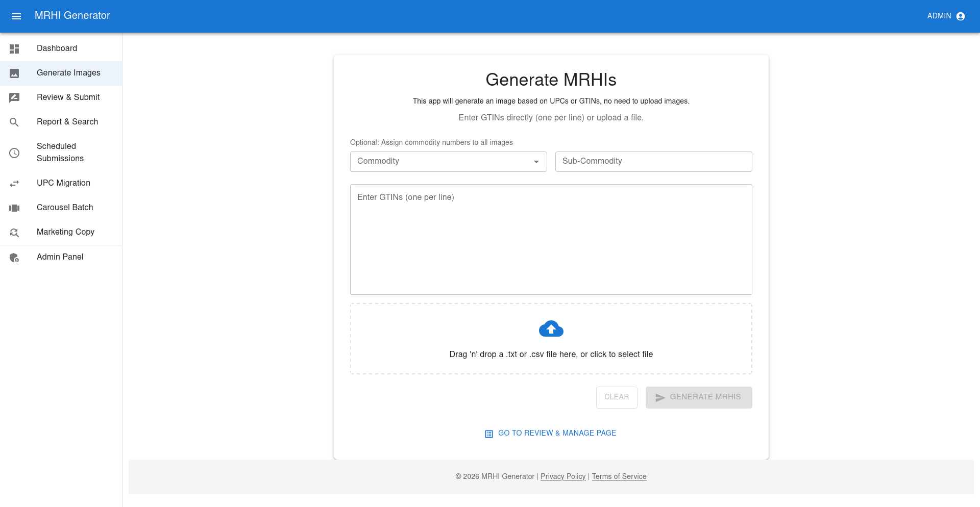Open the navigation hamburger menu

[x=17, y=16]
